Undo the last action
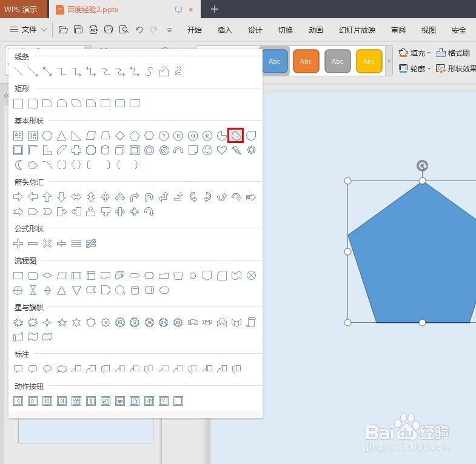The width and height of the screenshot is (476, 464). 139,30
